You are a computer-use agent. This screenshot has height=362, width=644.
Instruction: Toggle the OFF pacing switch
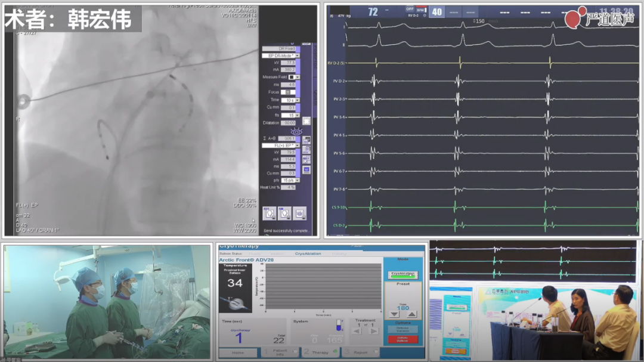410,10
